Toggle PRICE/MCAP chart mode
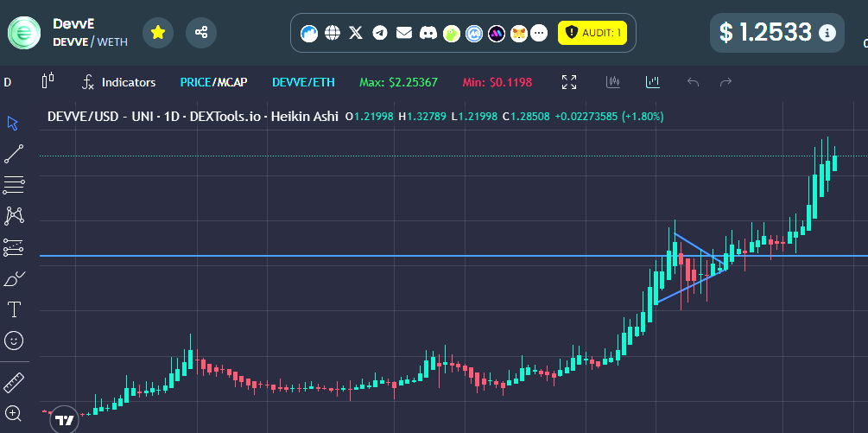 tap(213, 82)
